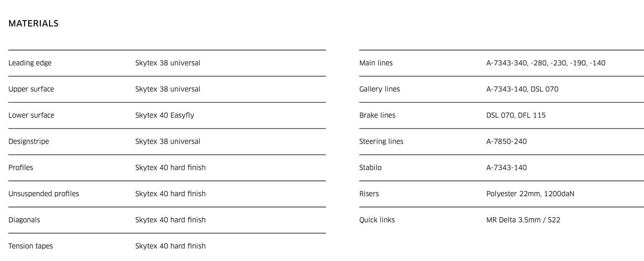
Task: Click the MATERIALS heading
Action: point(33,24)
